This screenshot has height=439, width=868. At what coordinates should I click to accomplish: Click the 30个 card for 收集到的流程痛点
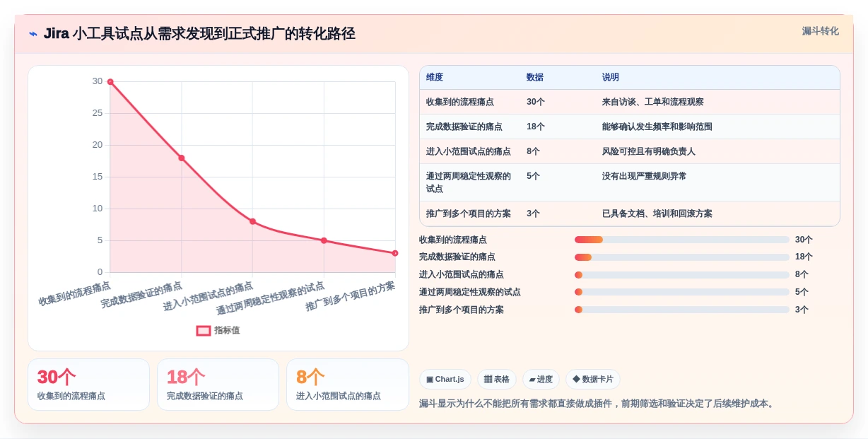pos(88,385)
